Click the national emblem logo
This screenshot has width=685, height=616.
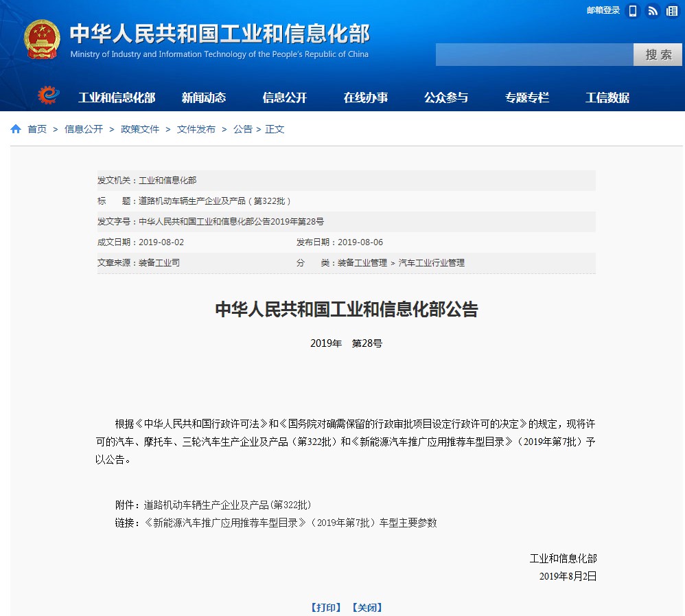click(x=42, y=39)
